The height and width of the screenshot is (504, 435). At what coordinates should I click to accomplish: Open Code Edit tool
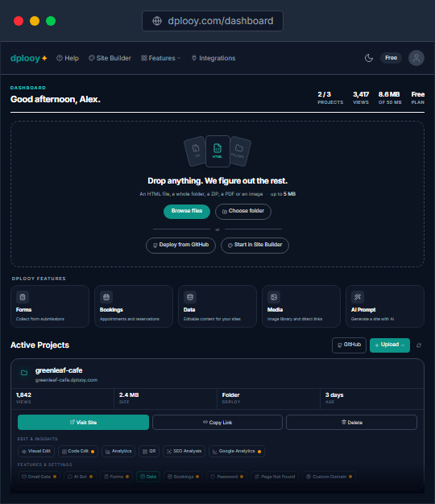(78, 451)
